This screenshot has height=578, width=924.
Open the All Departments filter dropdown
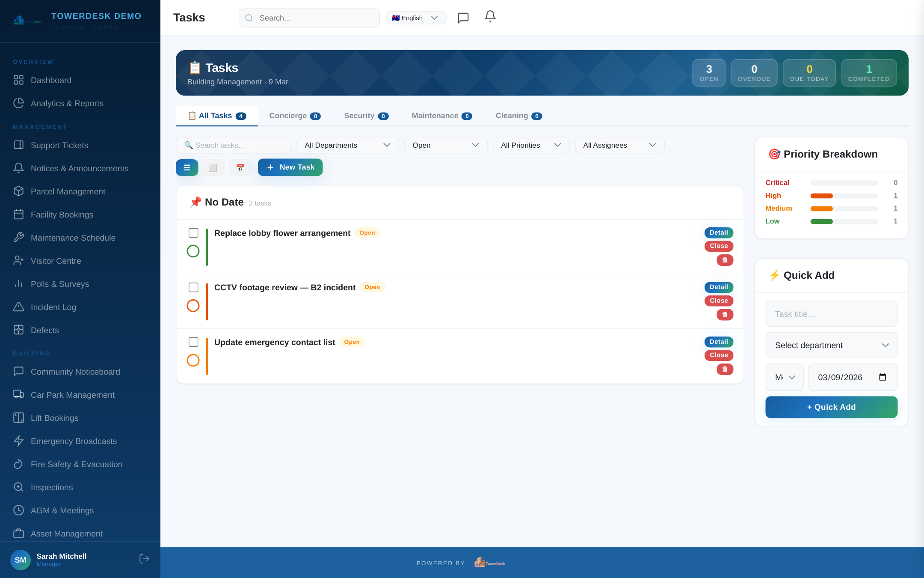(347, 145)
